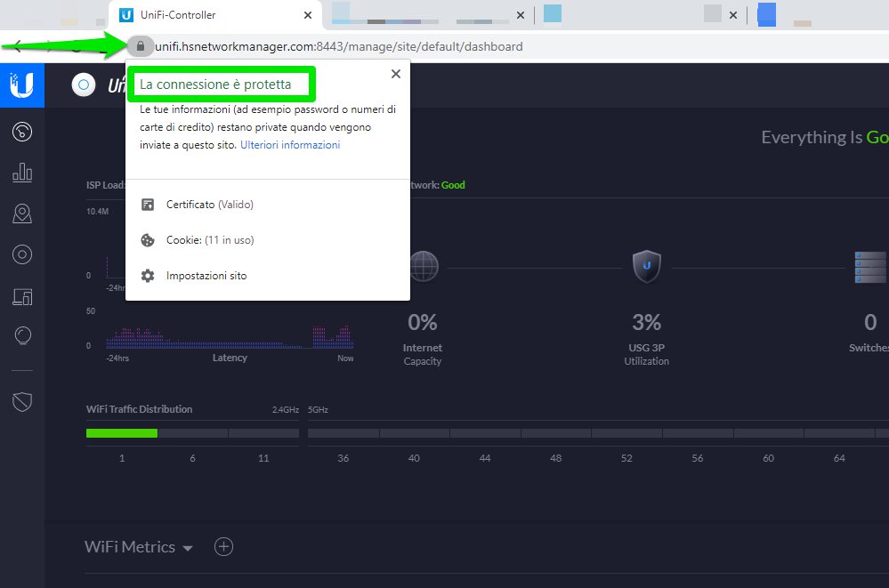
Task: Open the shield icon in sidebar
Action: tap(22, 401)
